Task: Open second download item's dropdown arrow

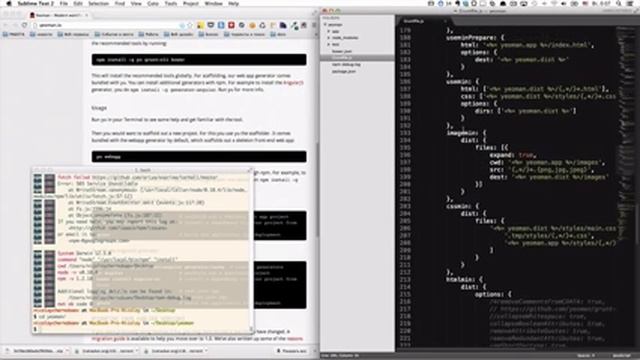Action: point(137,351)
